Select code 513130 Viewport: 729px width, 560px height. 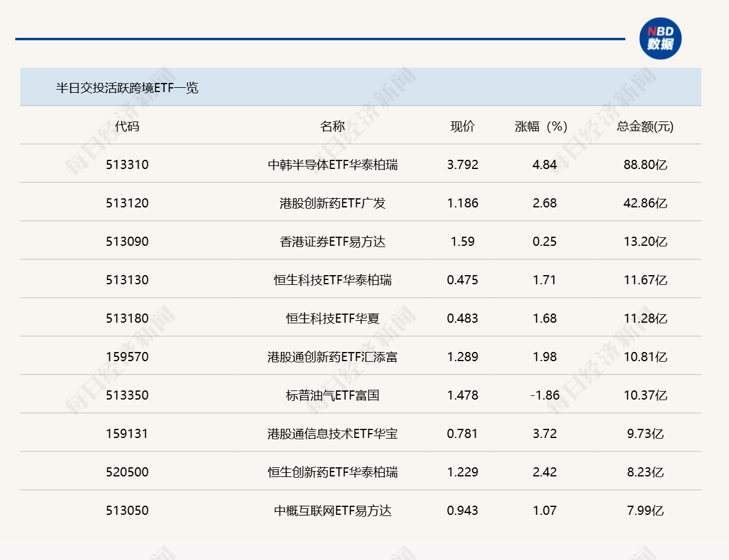(x=128, y=281)
